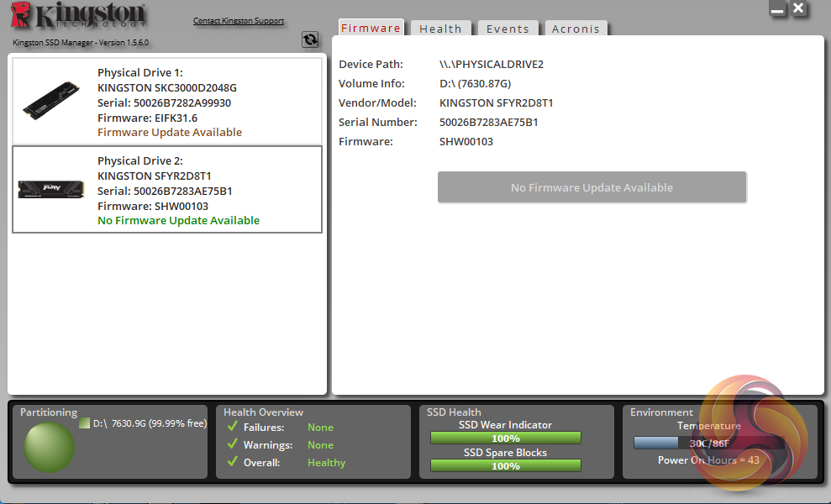Viewport: 831px width, 504px height.
Task: Minimize the SSD Manager window
Action: point(777,9)
